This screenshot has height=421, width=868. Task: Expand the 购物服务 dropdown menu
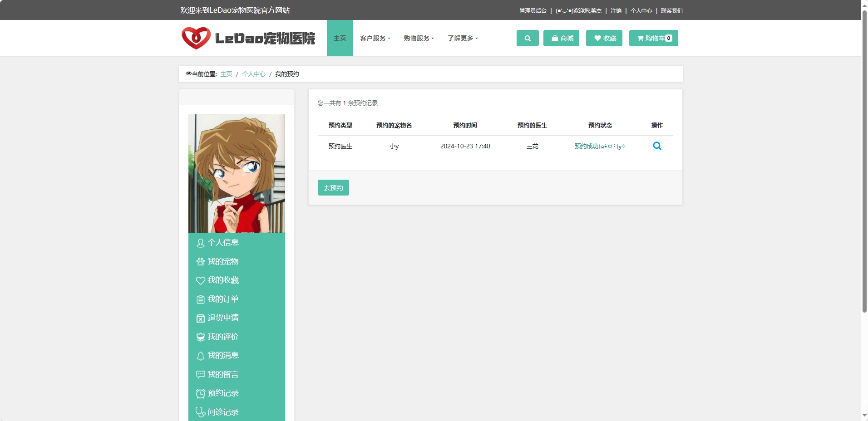point(419,38)
